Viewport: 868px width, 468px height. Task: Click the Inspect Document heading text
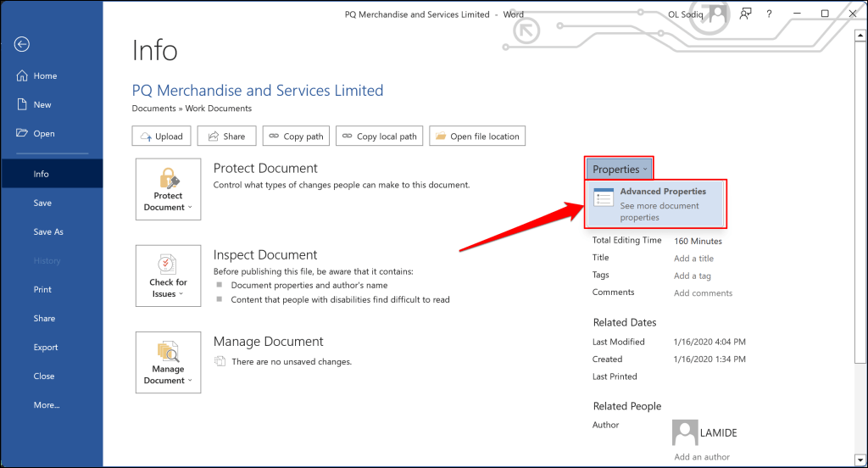265,254
